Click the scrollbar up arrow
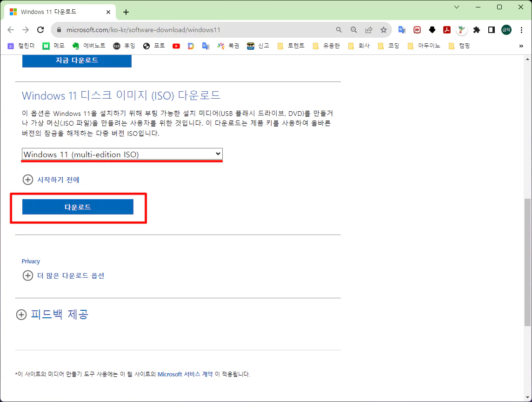The image size is (532, 402). click(528, 59)
